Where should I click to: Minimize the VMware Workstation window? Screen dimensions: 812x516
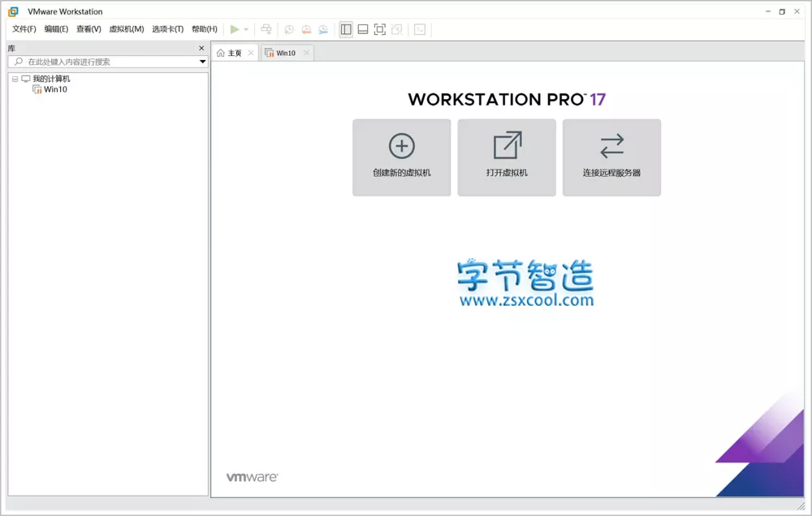click(x=768, y=11)
